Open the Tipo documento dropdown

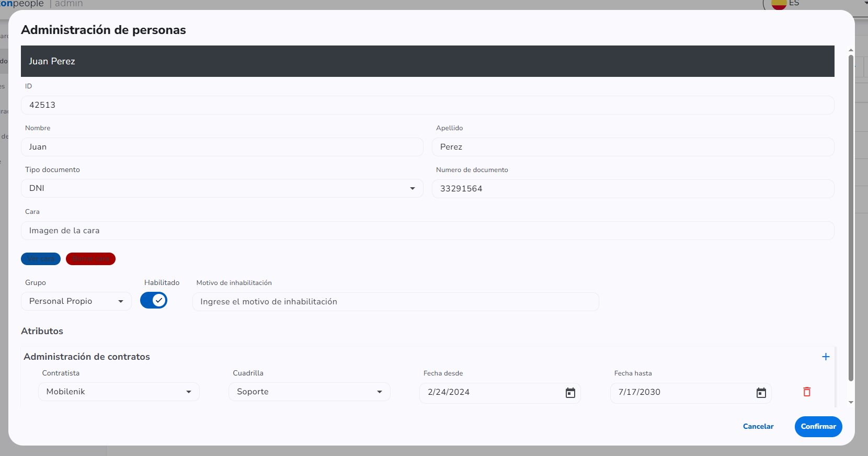pyautogui.click(x=222, y=188)
